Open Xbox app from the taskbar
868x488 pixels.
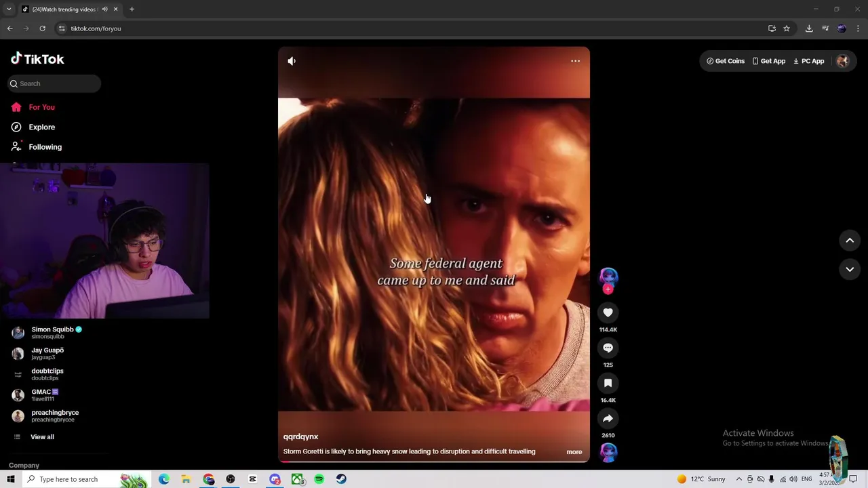[x=297, y=479]
